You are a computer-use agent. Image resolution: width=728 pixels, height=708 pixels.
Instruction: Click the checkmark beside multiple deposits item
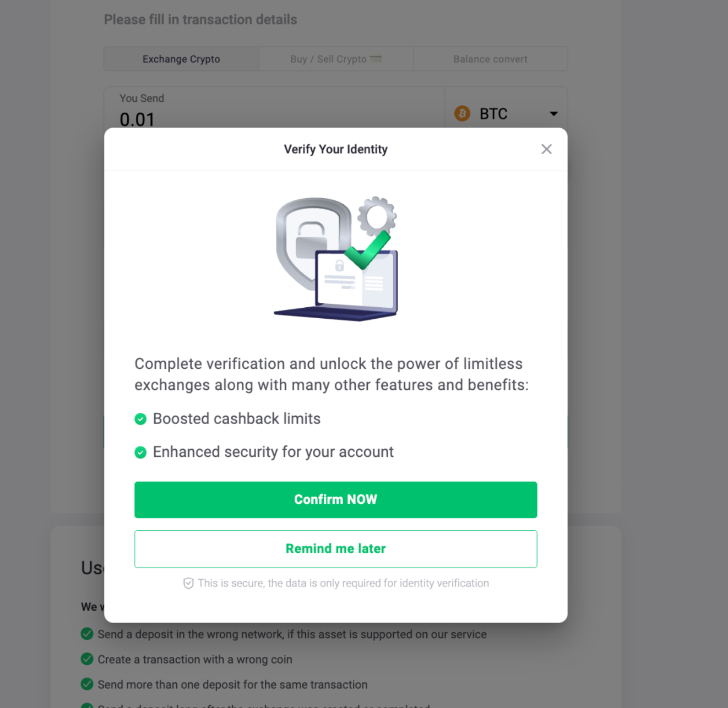click(87, 684)
